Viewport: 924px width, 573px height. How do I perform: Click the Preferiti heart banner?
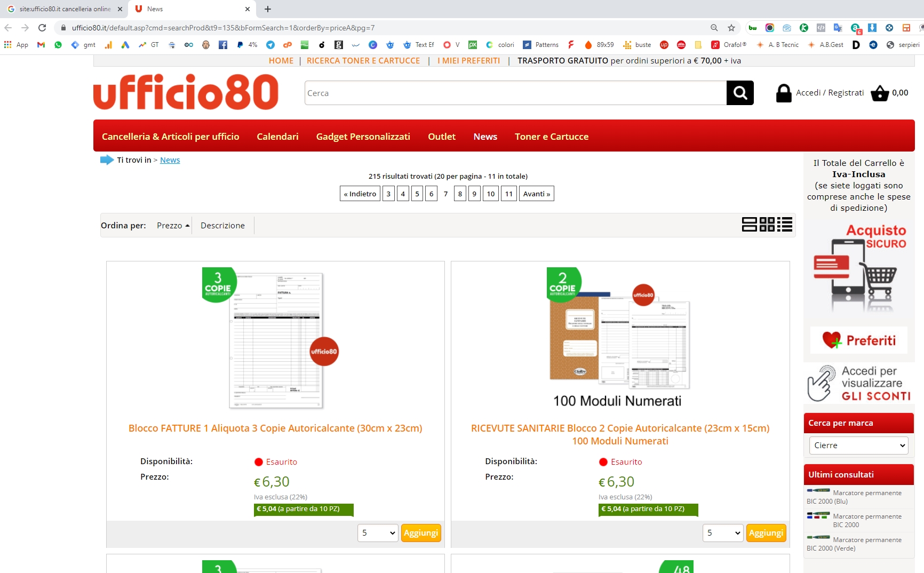(859, 340)
